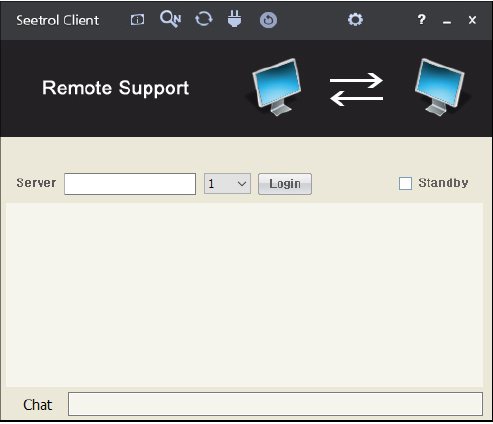This screenshot has width=493, height=424.
Task: Focus the Server address input field
Action: coord(130,184)
